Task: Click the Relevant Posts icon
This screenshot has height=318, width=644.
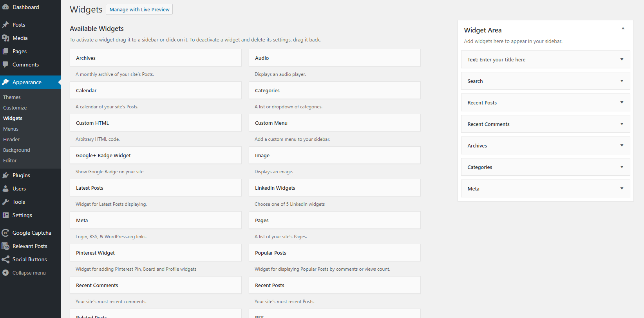Action: click(5, 246)
